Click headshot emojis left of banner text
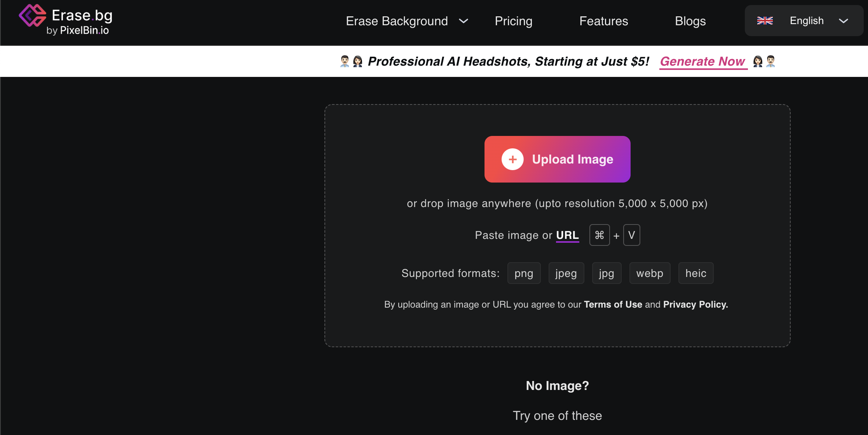868x435 pixels. click(x=351, y=61)
